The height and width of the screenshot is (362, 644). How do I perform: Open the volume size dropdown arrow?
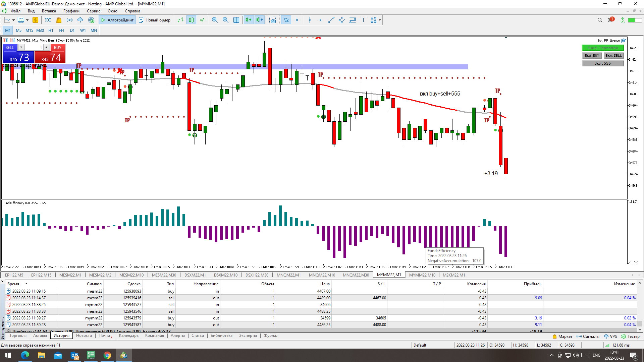click(x=21, y=47)
